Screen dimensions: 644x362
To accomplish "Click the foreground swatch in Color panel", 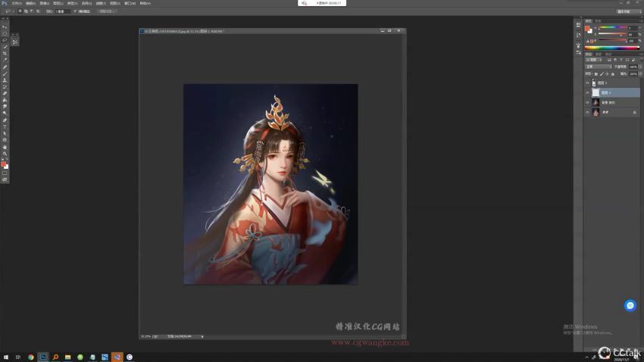I will (588, 28).
